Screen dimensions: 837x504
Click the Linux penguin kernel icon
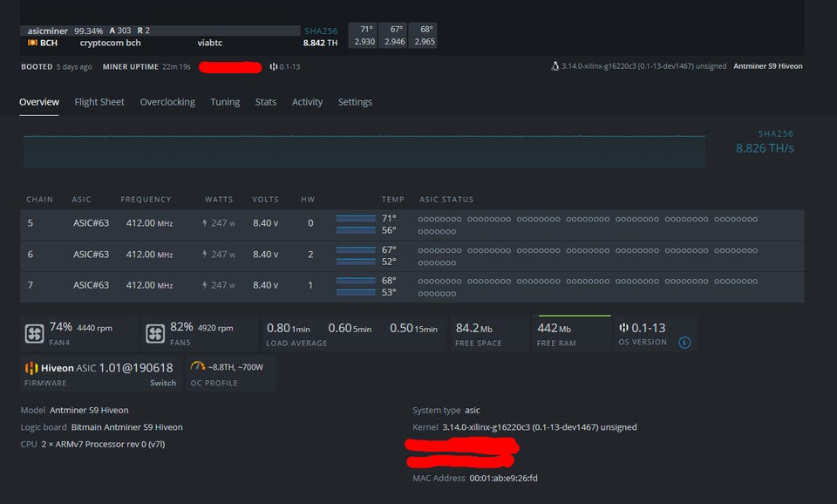click(555, 66)
